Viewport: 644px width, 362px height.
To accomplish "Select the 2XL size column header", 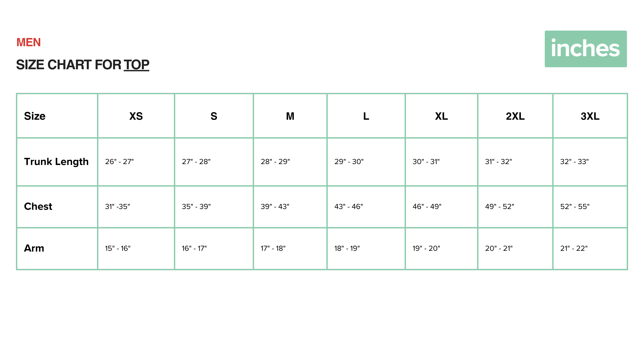I will tap(515, 116).
